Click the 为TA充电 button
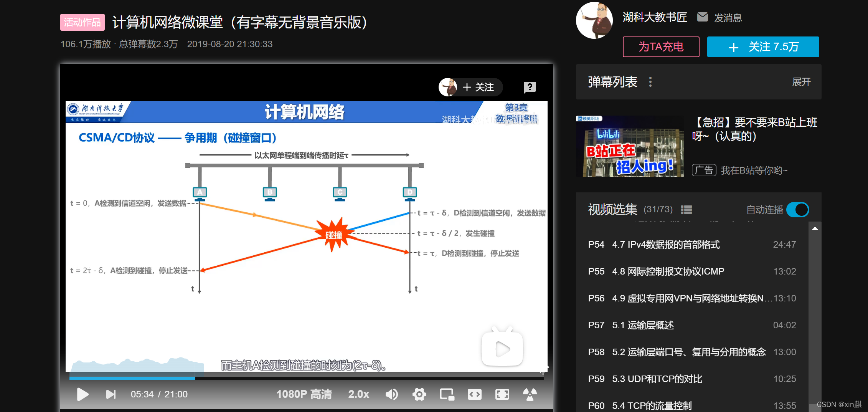Screen dimensions: 868x412 tap(661, 46)
